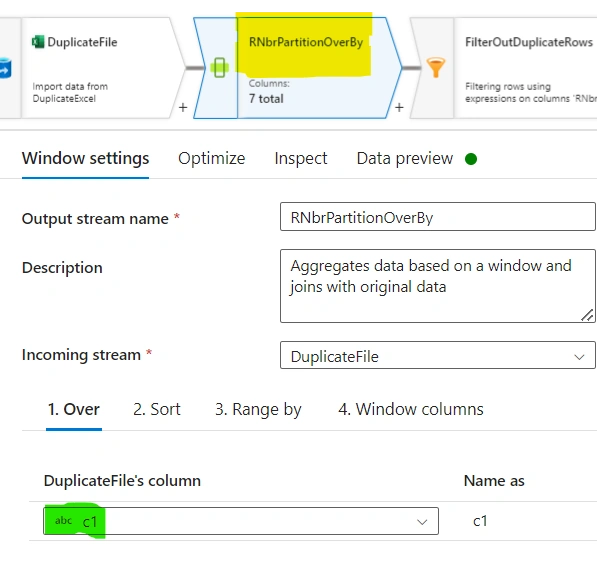Screen dimensions: 597x565
Task: Select the 1. Over step tab
Action: pyautogui.click(x=74, y=410)
